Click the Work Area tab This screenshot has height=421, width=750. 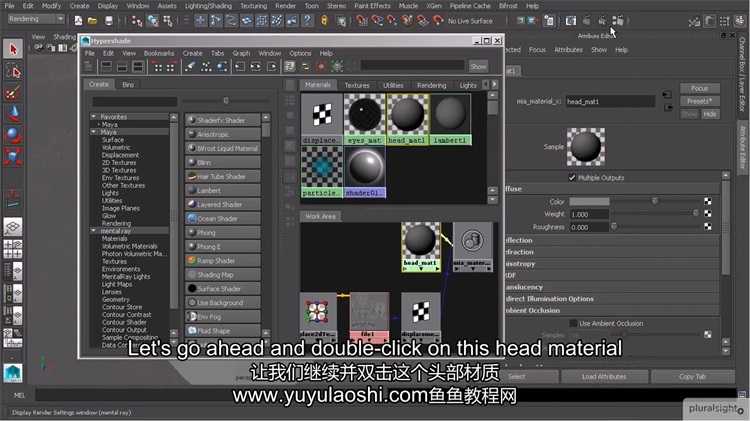[x=320, y=216]
